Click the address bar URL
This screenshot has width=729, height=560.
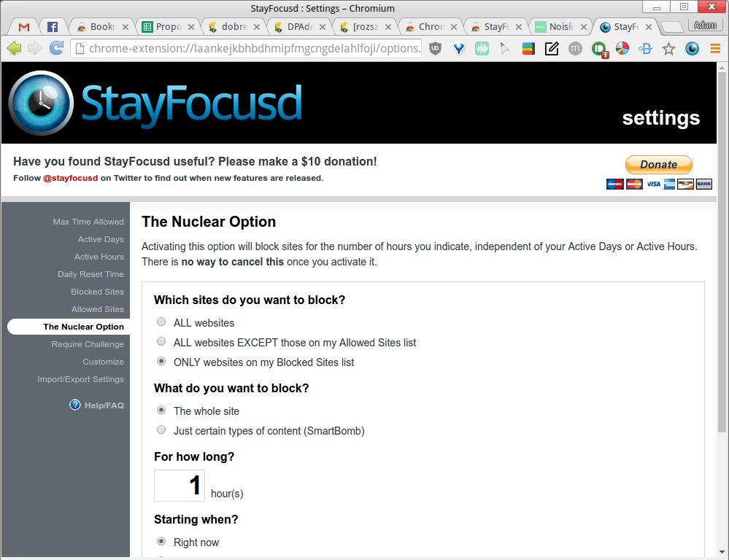255,48
